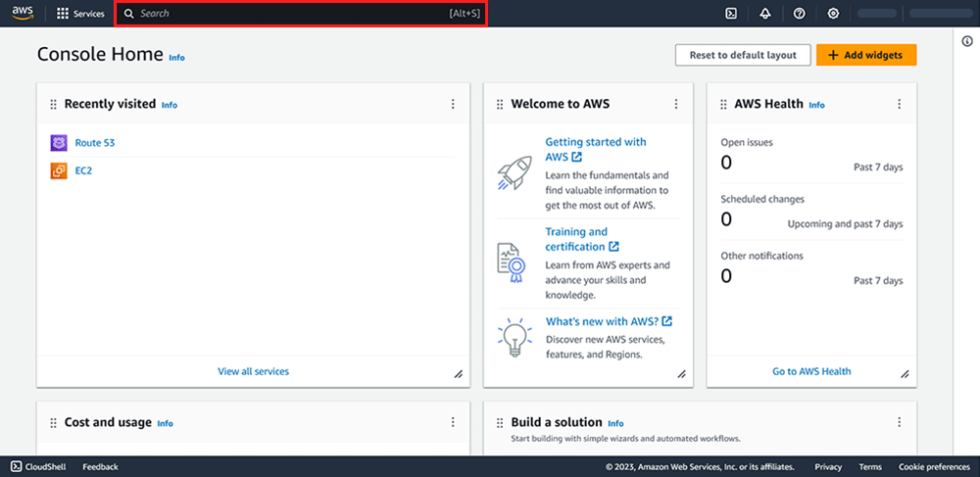This screenshot has height=477, width=980.
Task: Open AWS Health Info link
Action: tap(817, 105)
